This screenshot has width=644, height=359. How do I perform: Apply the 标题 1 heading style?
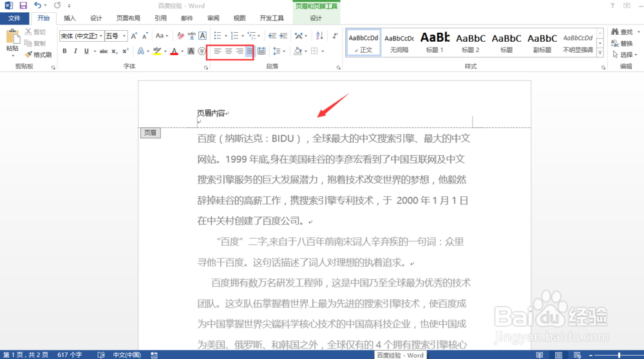[x=435, y=42]
